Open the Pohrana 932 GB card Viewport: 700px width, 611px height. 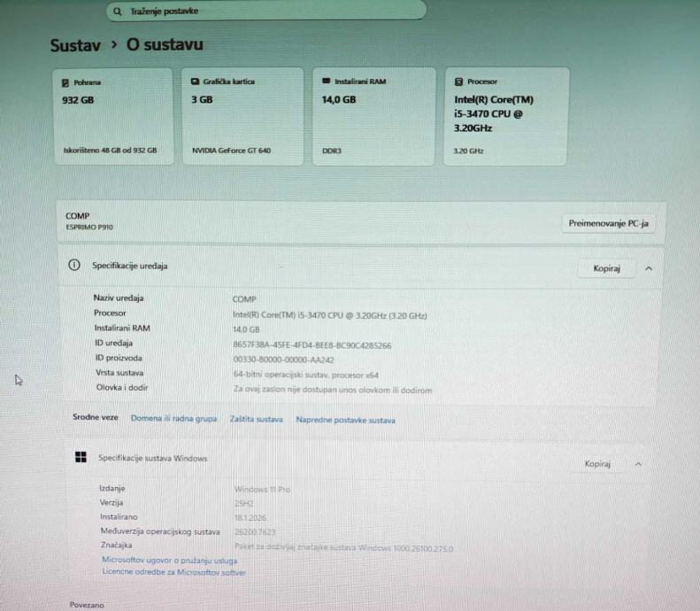(113, 117)
